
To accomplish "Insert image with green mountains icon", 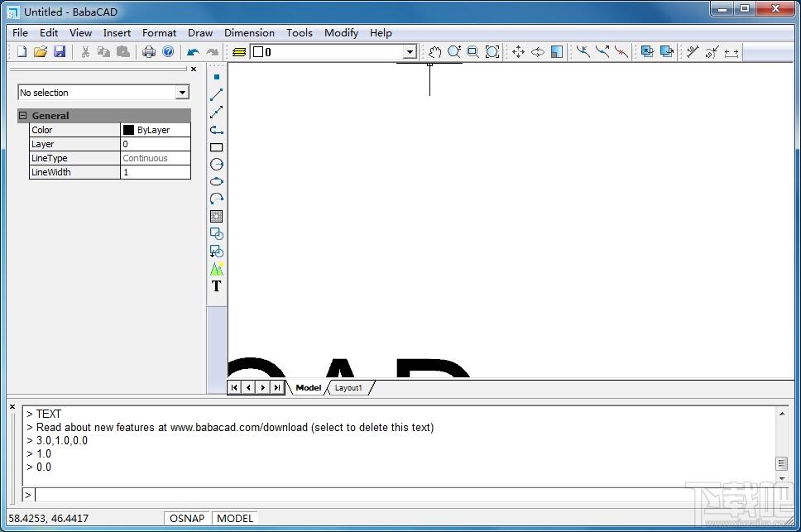I will [x=217, y=269].
